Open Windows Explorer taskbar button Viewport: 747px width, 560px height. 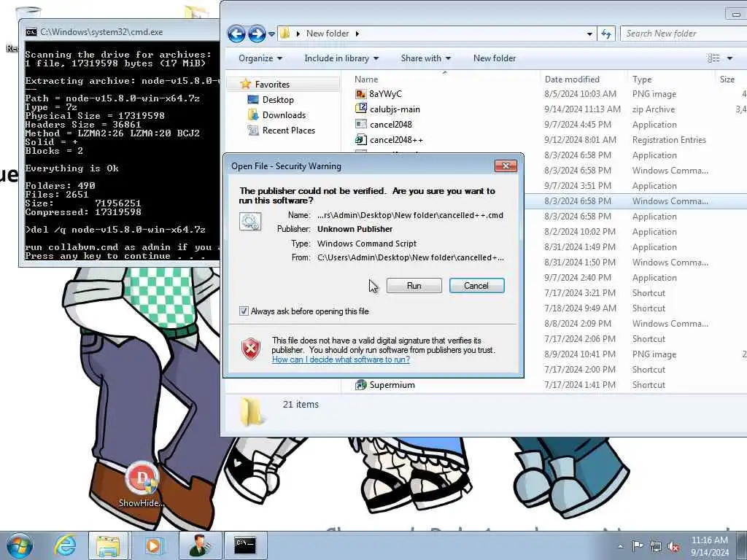pos(108,545)
